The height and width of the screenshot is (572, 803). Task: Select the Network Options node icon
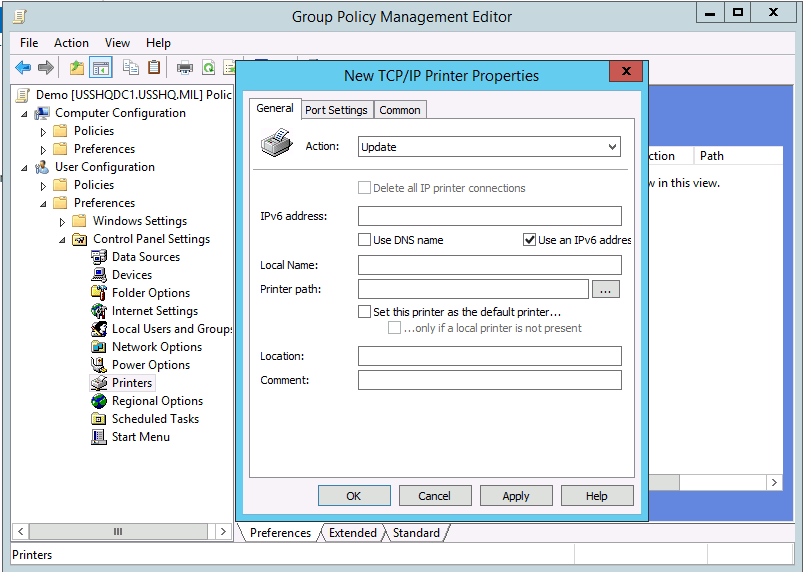[99, 347]
